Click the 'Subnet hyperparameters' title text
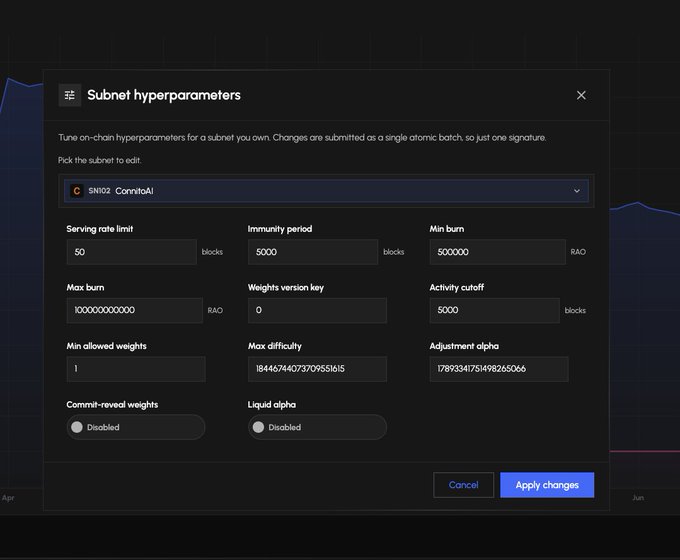 pos(164,95)
